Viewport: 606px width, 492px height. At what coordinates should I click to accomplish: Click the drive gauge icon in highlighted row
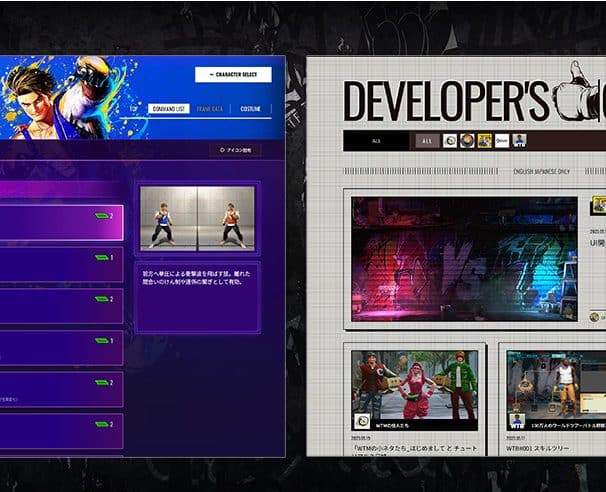click(102, 216)
